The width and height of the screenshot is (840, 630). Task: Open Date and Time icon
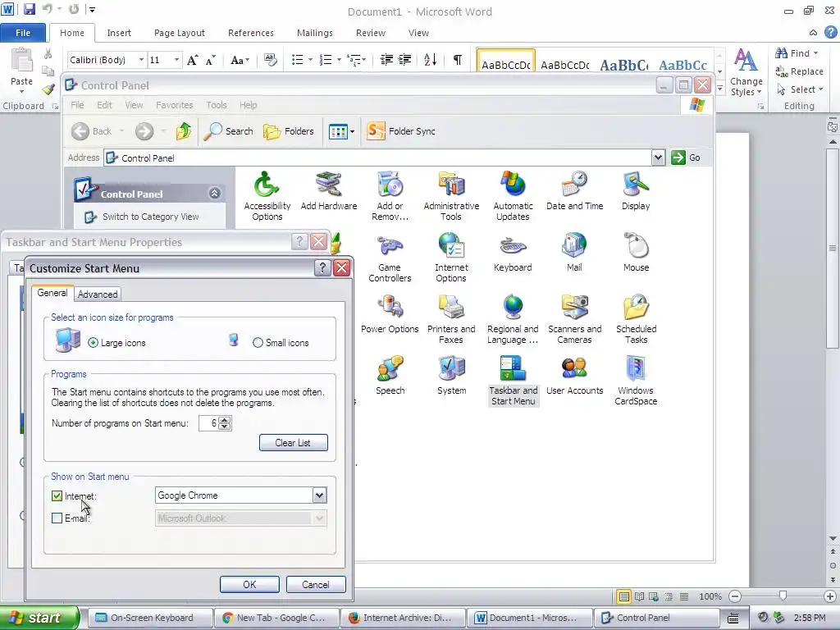tap(574, 191)
